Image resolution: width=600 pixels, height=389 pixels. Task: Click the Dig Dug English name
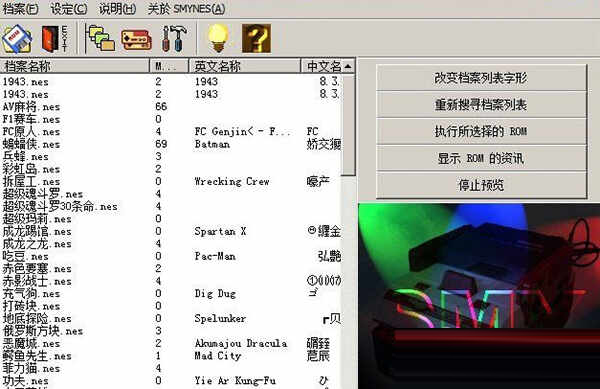215,294
